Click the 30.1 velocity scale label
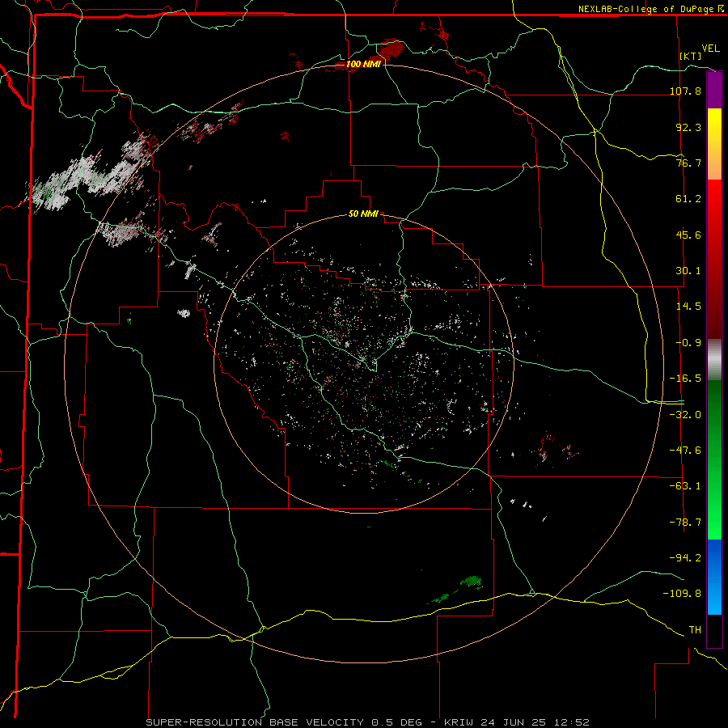The height and width of the screenshot is (728, 728). [688, 271]
